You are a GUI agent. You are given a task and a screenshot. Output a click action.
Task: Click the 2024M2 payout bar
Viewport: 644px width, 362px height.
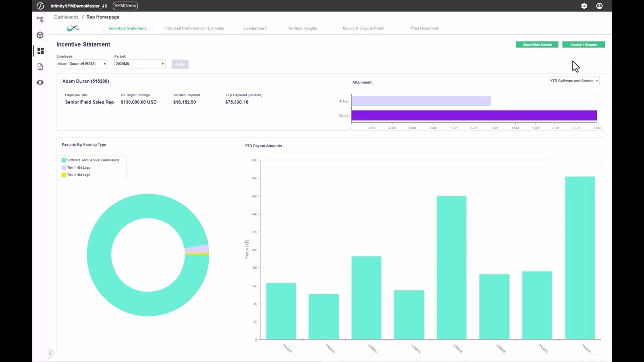pos(324,317)
